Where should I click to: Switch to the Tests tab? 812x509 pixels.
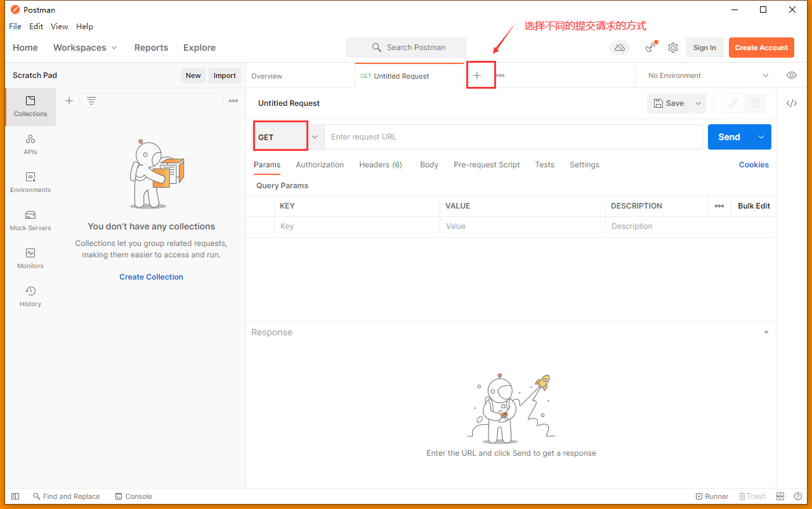(544, 165)
